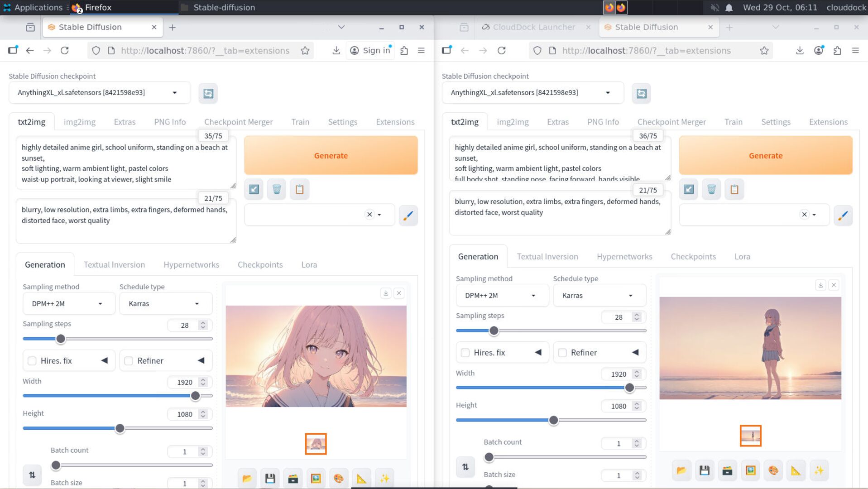Click the Sampling steps slider handle in left window
The width and height of the screenshot is (868, 489).
click(61, 339)
